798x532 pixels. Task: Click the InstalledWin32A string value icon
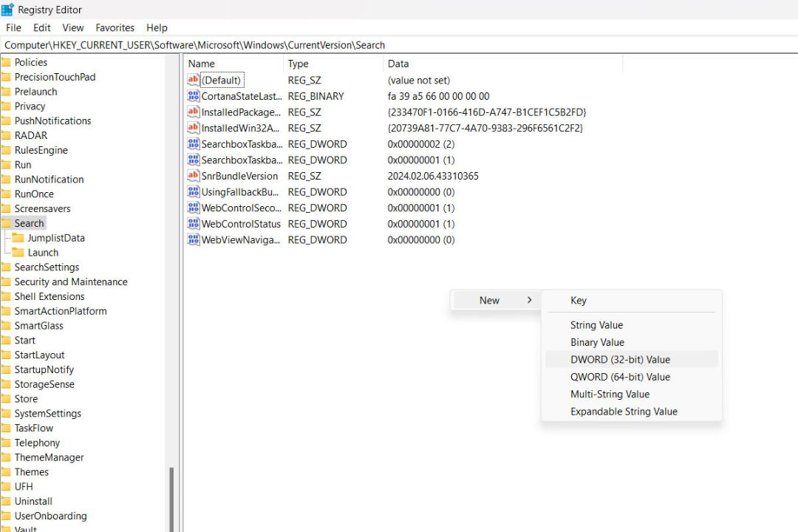(x=194, y=128)
